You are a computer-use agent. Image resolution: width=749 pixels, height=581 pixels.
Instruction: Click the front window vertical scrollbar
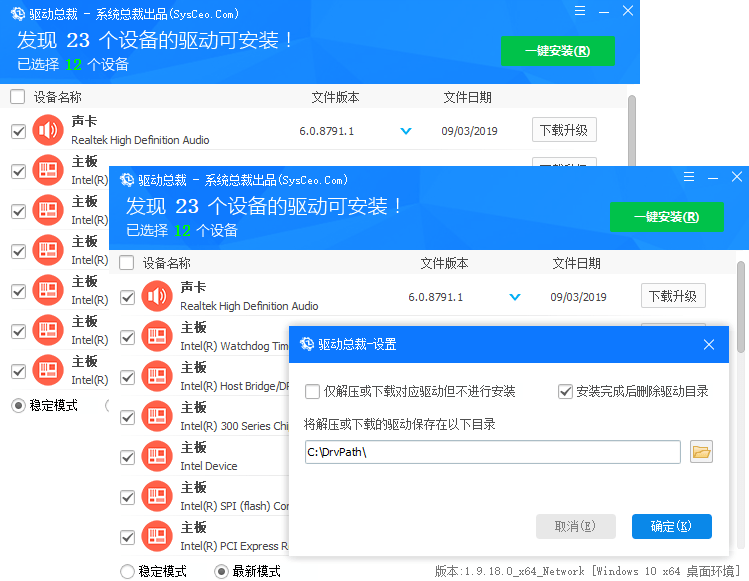pos(741,307)
